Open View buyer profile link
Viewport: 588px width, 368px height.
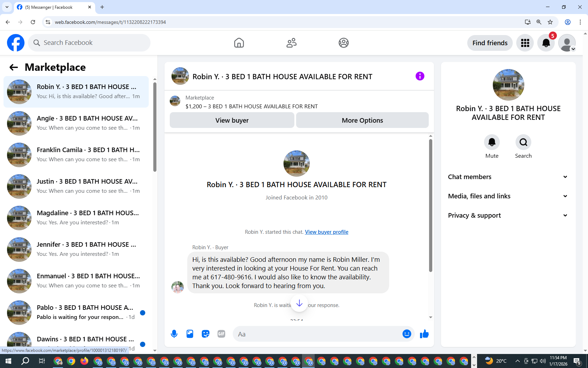327,232
